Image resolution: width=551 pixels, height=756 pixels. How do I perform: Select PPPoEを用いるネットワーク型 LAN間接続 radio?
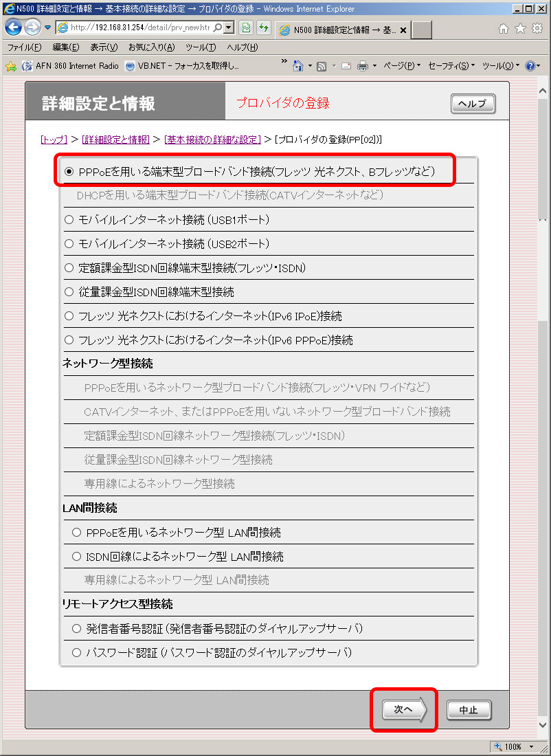click(x=76, y=533)
